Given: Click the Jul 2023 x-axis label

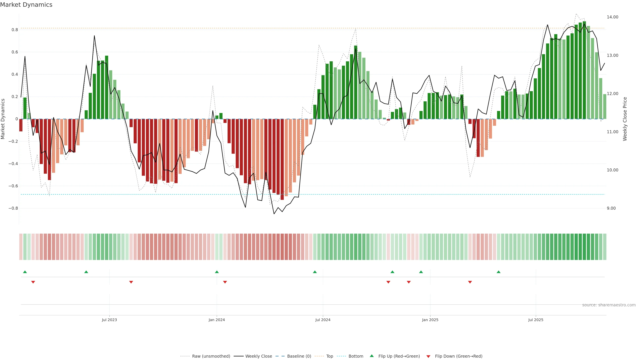Looking at the screenshot, I should 109,320.
